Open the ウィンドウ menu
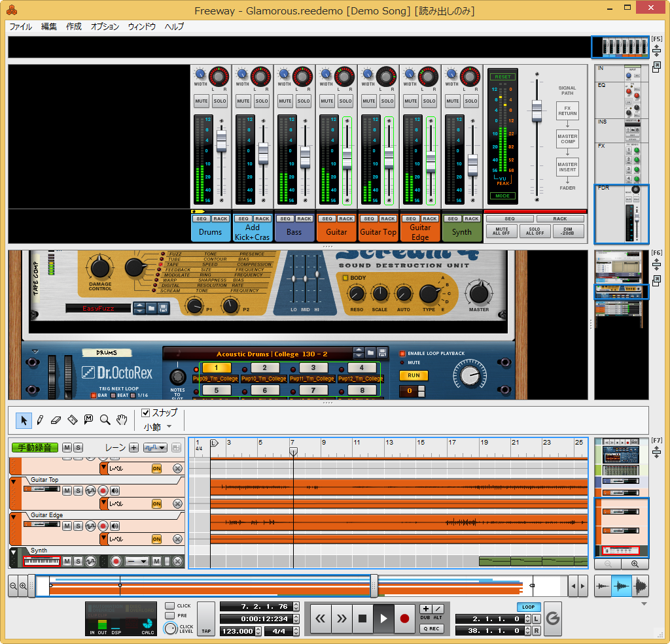 point(142,26)
